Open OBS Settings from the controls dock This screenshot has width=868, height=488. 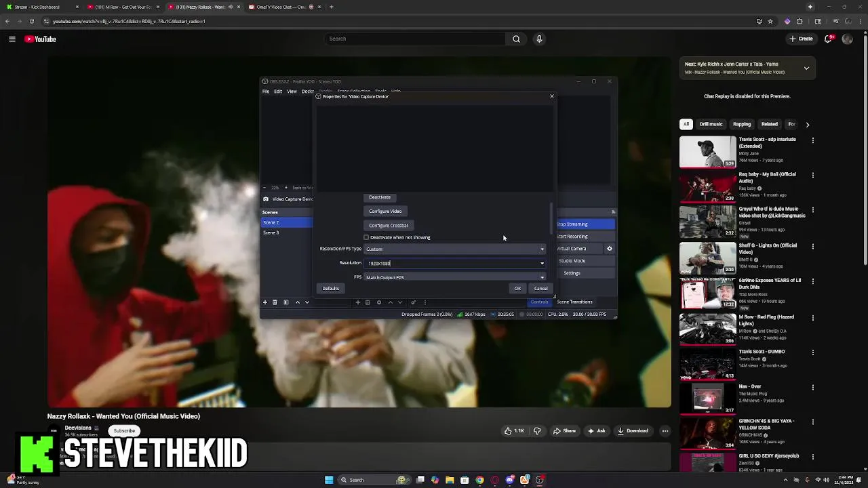[585, 273]
